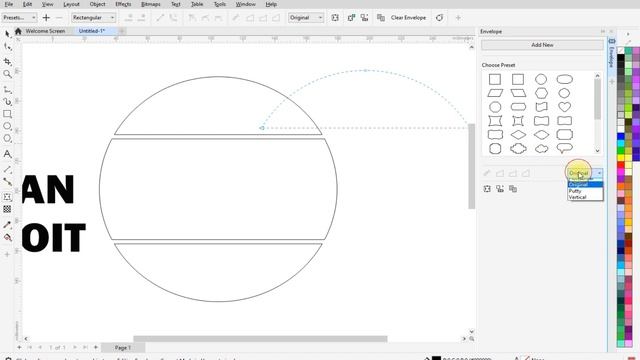The image size is (640, 360).
Task: Select the Zoom magnifier tool
Action: [7, 74]
